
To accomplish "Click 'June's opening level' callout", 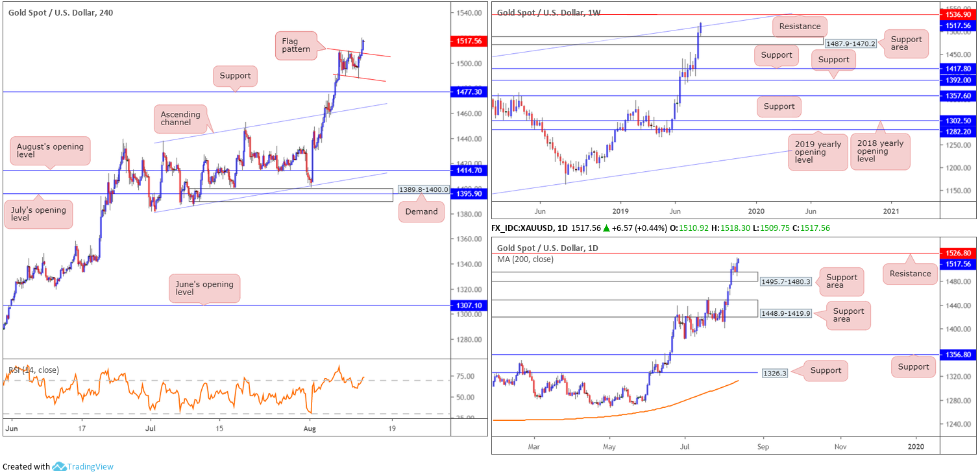I will [x=204, y=288].
